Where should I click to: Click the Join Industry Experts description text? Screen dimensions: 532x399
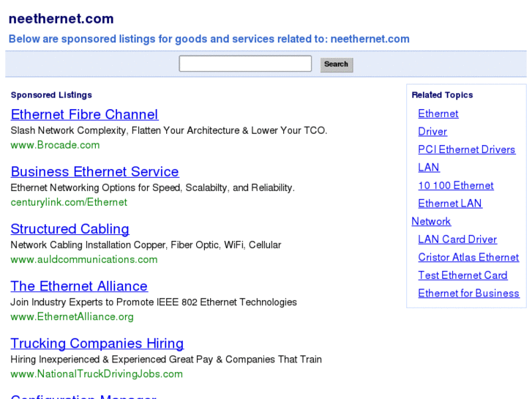pyautogui.click(x=154, y=302)
